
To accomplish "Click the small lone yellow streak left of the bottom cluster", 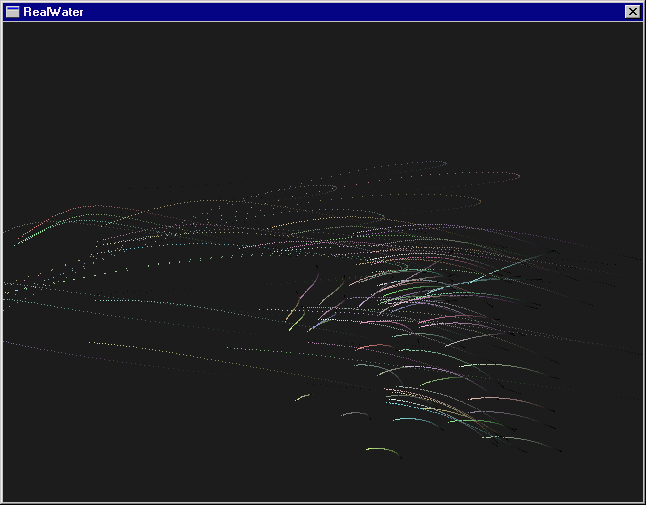I will (x=302, y=397).
